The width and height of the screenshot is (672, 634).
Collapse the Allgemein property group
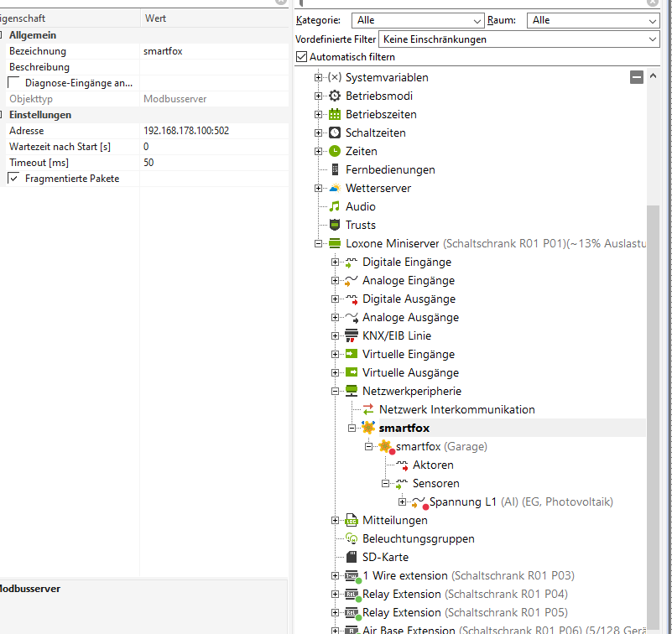coord(1,34)
